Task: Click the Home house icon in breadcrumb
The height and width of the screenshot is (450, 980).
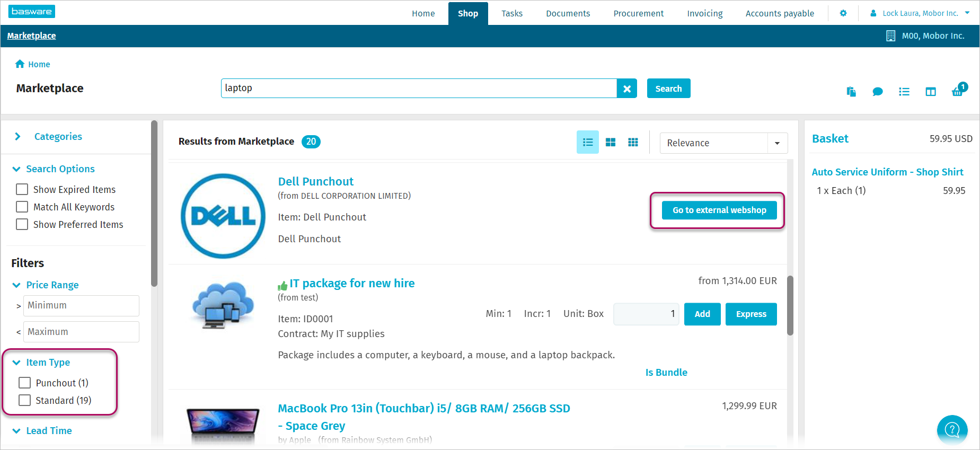Action: point(20,64)
